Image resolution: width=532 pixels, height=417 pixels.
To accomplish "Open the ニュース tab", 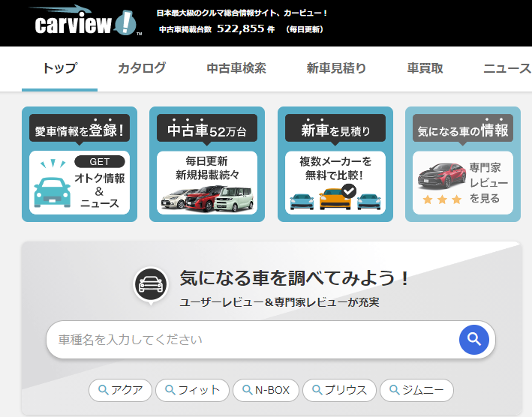I will pyautogui.click(x=507, y=68).
